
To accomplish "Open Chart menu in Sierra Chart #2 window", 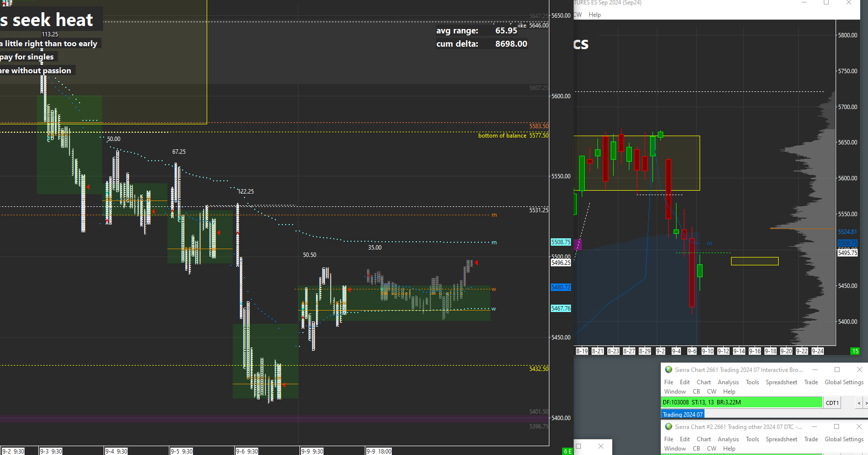I will tap(704, 439).
